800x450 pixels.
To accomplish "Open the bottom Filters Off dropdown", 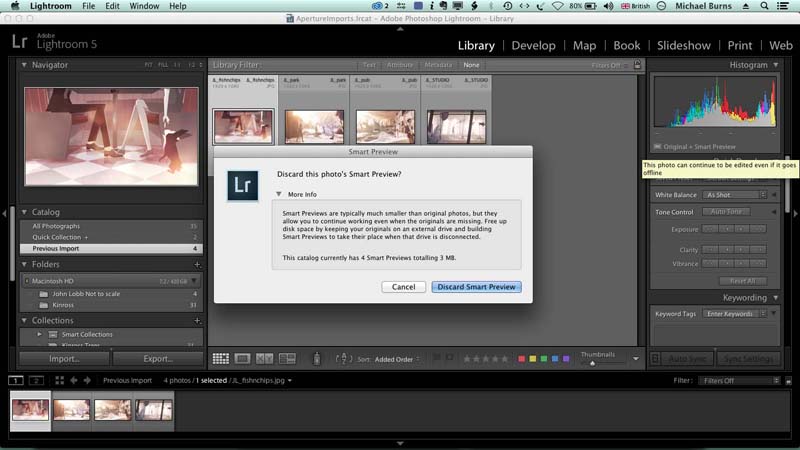I will tap(739, 381).
